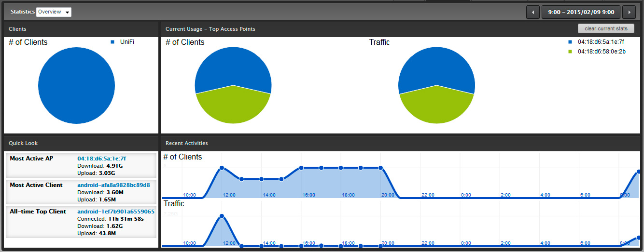Click the next time period arrow
Screen dimensions: 644x252
[x=629, y=12]
